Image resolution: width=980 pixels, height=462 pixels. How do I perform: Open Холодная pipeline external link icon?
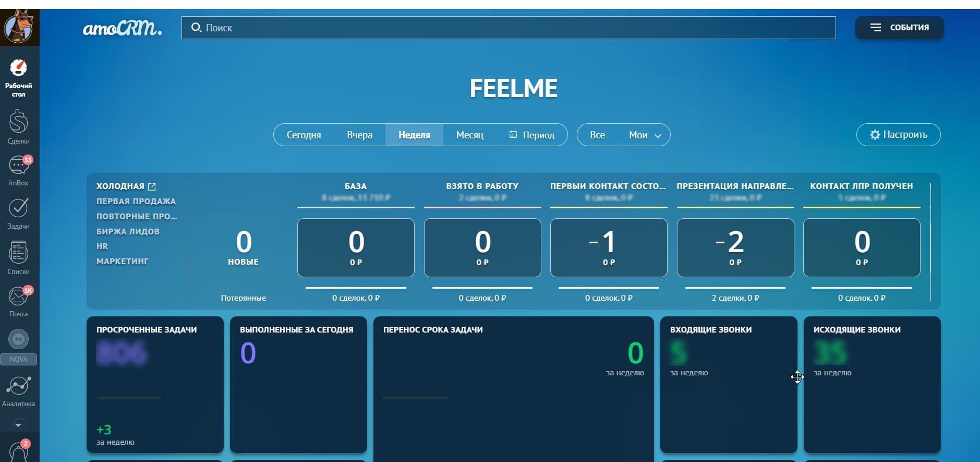click(152, 186)
